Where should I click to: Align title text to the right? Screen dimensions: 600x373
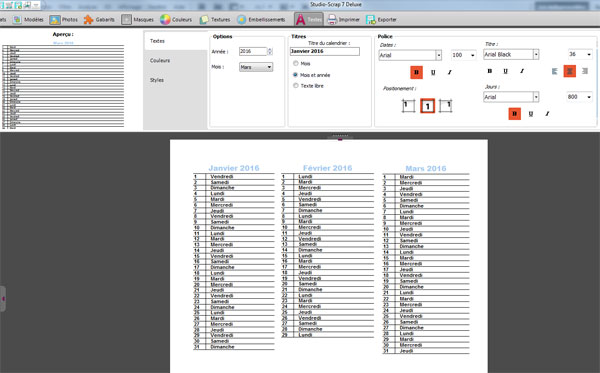click(x=585, y=71)
